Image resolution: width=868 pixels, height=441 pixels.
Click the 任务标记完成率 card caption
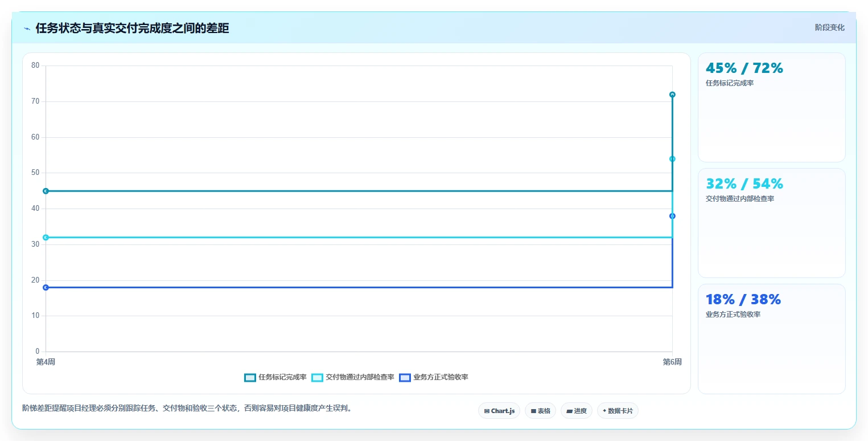(x=730, y=83)
